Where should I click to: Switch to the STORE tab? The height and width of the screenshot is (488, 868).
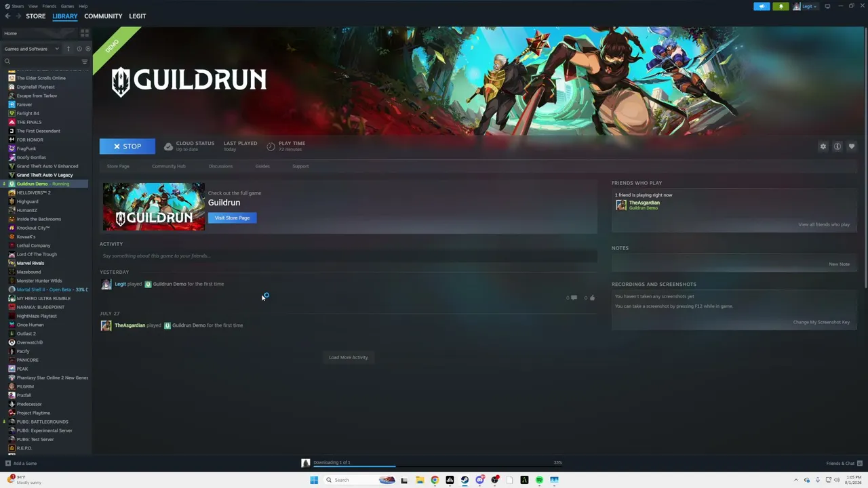36,16
